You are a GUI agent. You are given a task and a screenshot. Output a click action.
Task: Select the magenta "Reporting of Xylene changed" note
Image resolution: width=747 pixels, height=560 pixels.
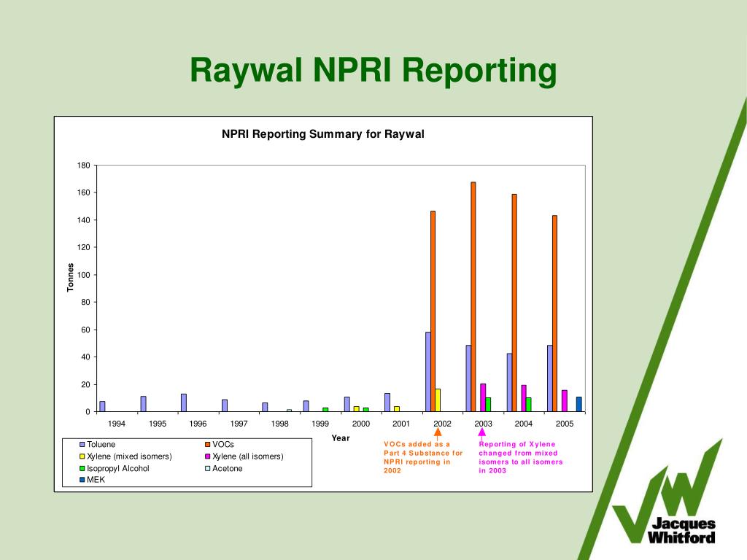tap(521, 457)
